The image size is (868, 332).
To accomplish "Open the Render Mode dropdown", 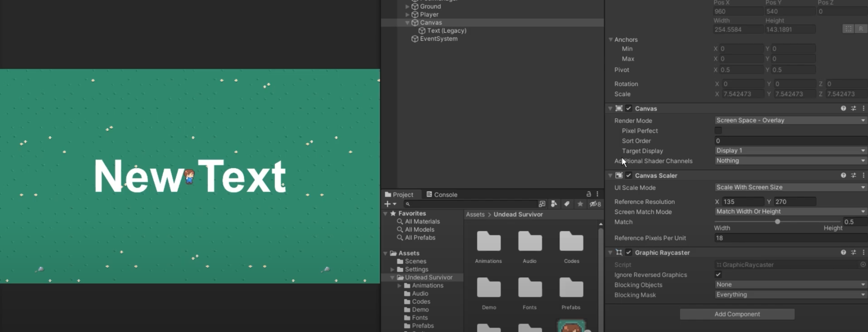I will coord(790,120).
